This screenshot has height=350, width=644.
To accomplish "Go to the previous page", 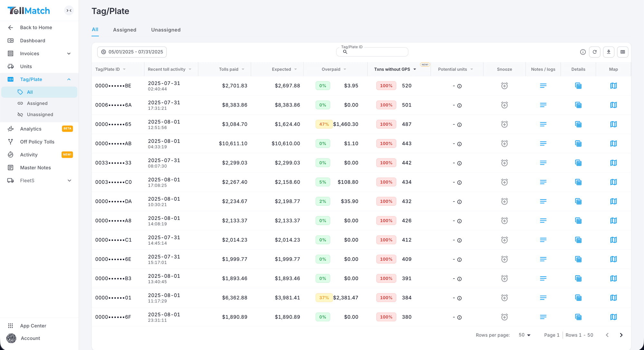I will 607,335.
